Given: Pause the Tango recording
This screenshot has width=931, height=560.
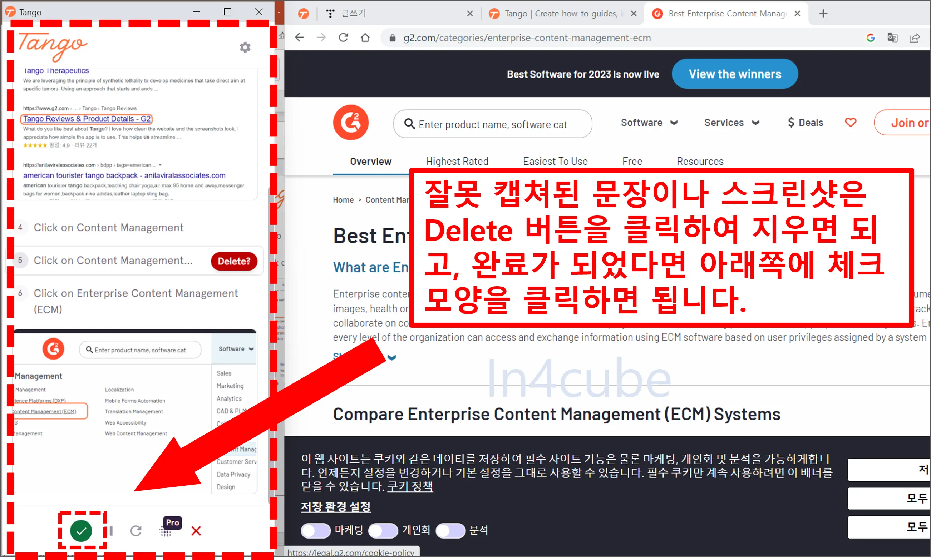Looking at the screenshot, I should (x=110, y=531).
